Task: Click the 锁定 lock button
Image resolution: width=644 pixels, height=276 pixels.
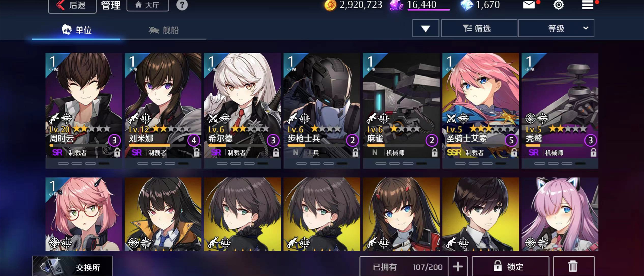Action: point(510,266)
